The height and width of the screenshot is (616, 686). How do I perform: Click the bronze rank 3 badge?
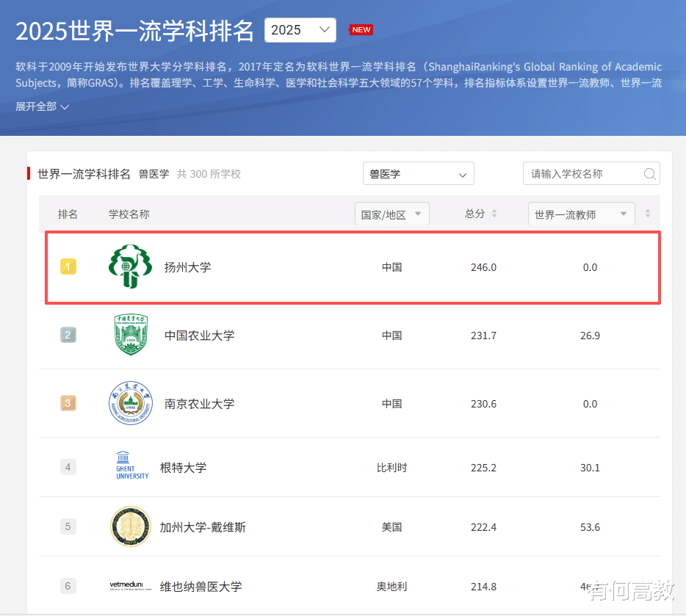pyautogui.click(x=68, y=403)
